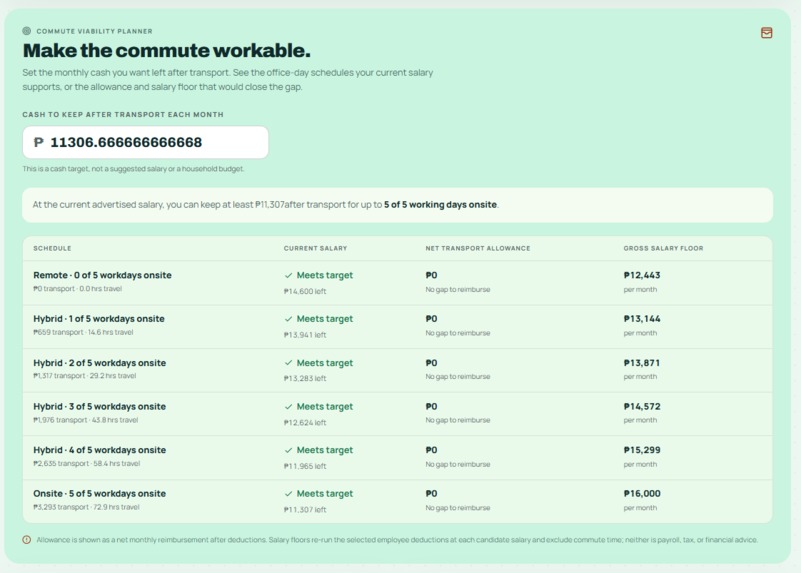Click '₱1,317 transport · 29.2 hrs travel' detail
Image resolution: width=801 pixels, height=573 pixels.
pyautogui.click(x=85, y=376)
